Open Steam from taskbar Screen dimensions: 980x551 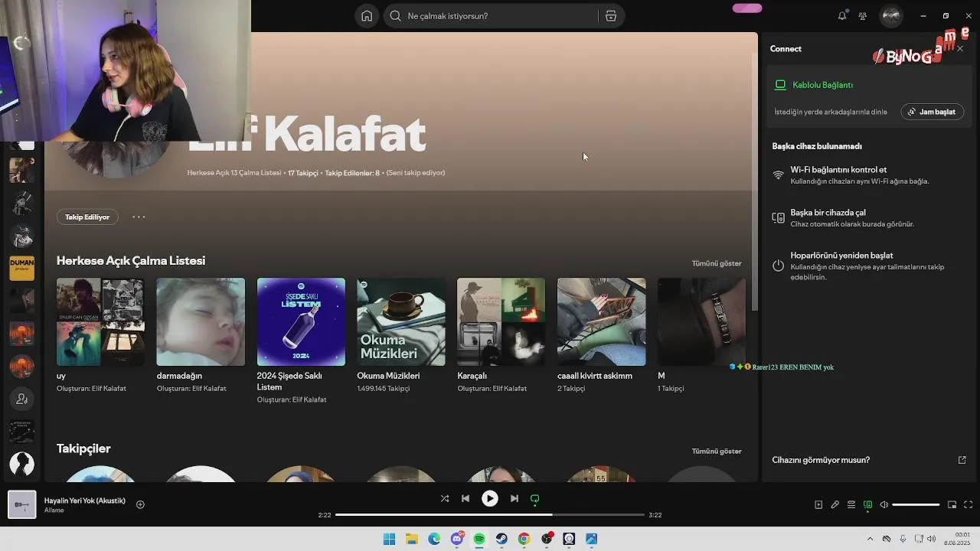click(x=501, y=539)
